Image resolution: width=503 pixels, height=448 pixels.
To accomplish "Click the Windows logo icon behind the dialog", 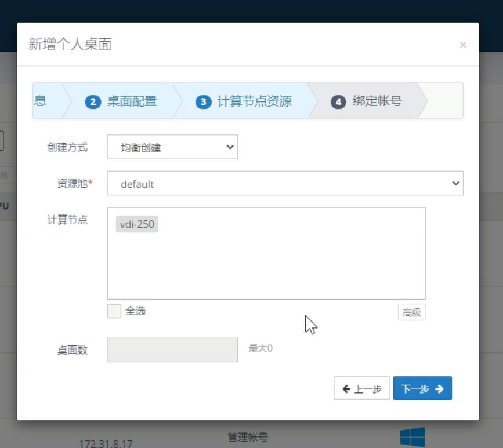I will (x=412, y=437).
